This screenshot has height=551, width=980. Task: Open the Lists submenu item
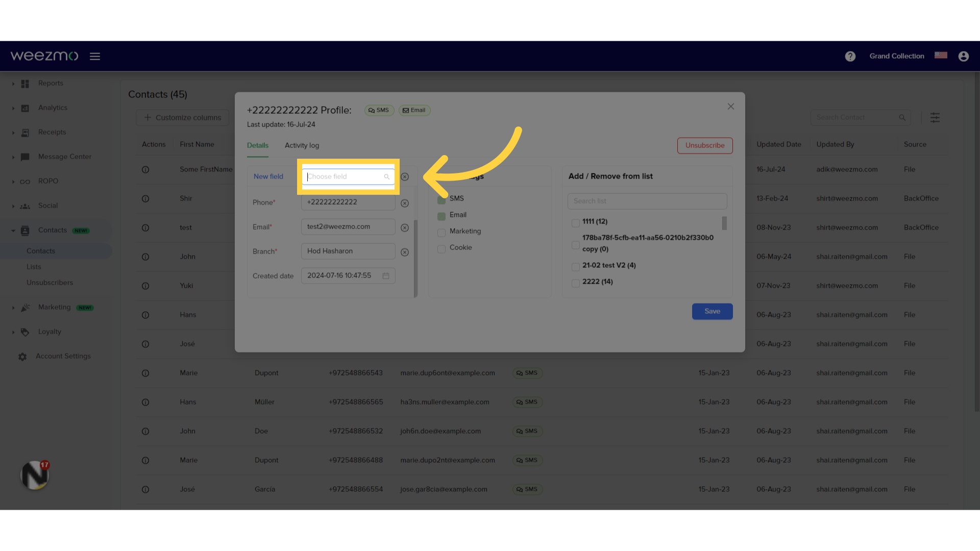pos(34,267)
